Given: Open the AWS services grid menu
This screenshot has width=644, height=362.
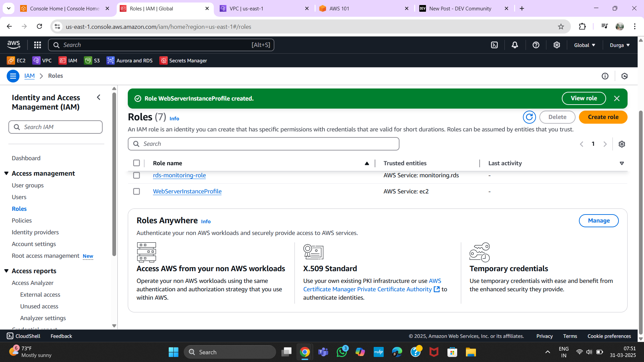Looking at the screenshot, I should click(x=38, y=45).
